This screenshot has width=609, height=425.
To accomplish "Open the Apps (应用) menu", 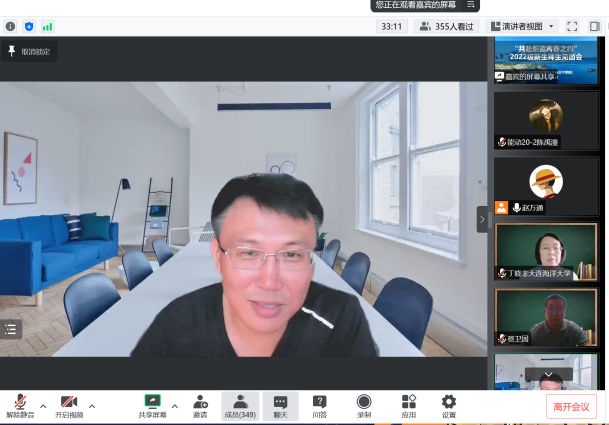I will pyautogui.click(x=408, y=405).
